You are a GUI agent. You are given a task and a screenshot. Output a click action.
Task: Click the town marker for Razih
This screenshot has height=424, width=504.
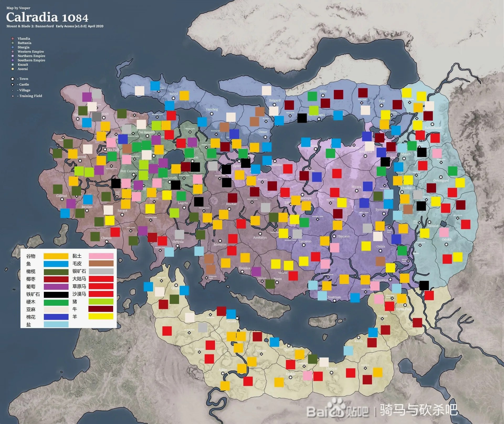coord(358,337)
